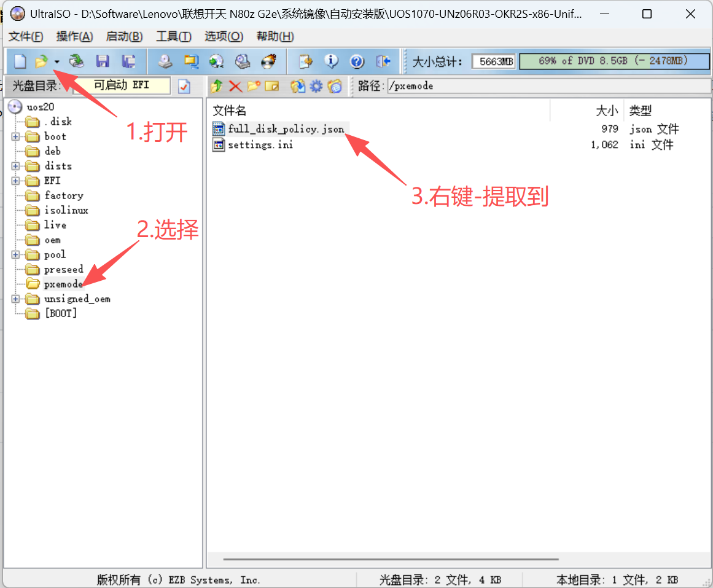Expand the pool folder node
Viewport: 713px width, 588px height.
tap(15, 254)
